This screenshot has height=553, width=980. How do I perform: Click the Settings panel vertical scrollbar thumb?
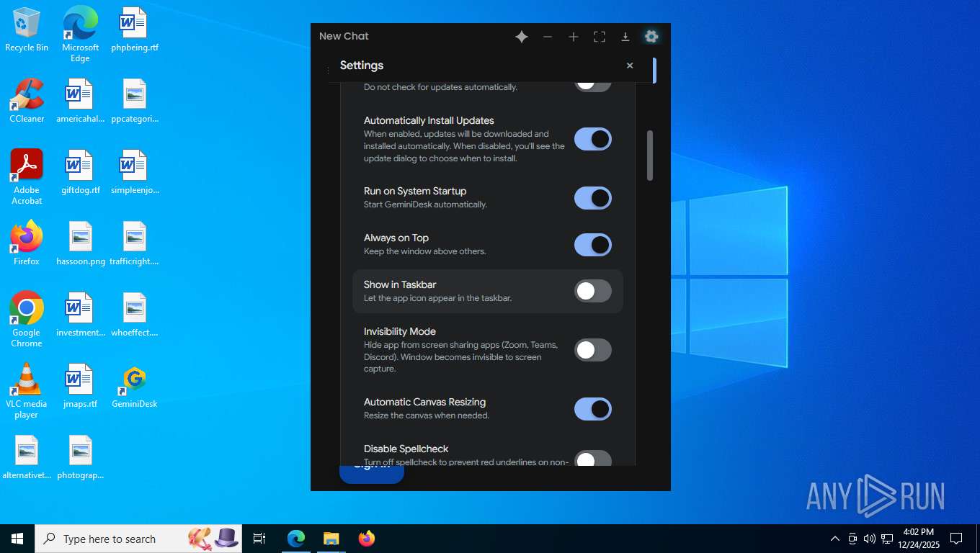[650, 156]
